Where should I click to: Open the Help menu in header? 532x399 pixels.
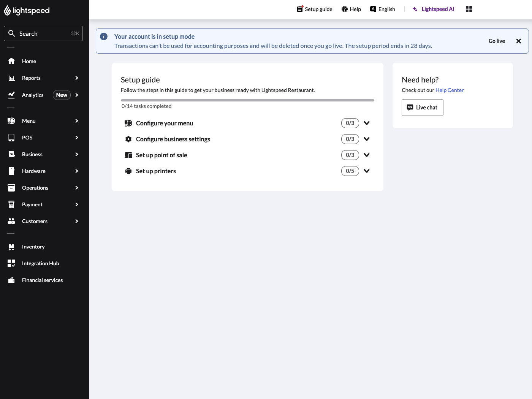pyautogui.click(x=351, y=9)
